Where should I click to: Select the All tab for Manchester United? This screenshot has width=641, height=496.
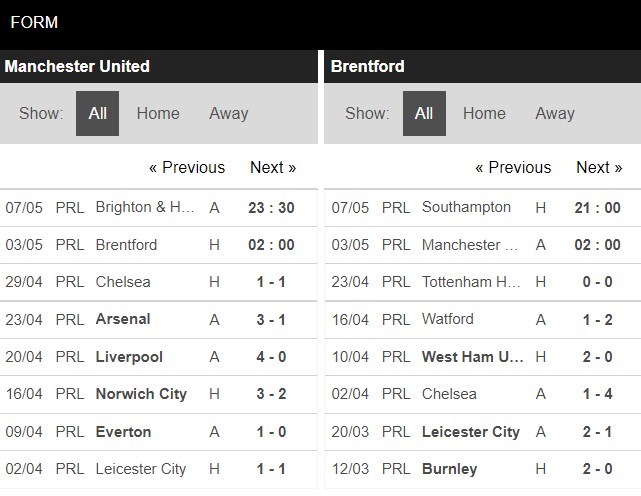(97, 113)
